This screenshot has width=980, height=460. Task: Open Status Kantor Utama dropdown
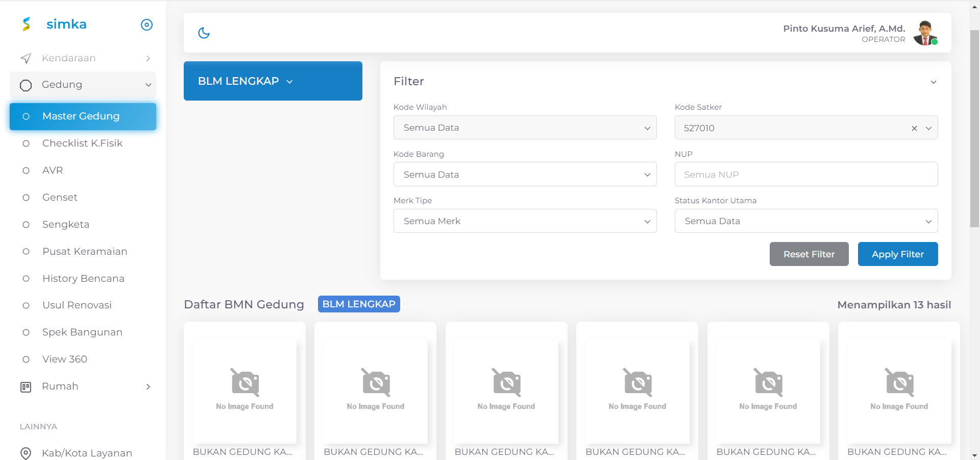pos(806,221)
